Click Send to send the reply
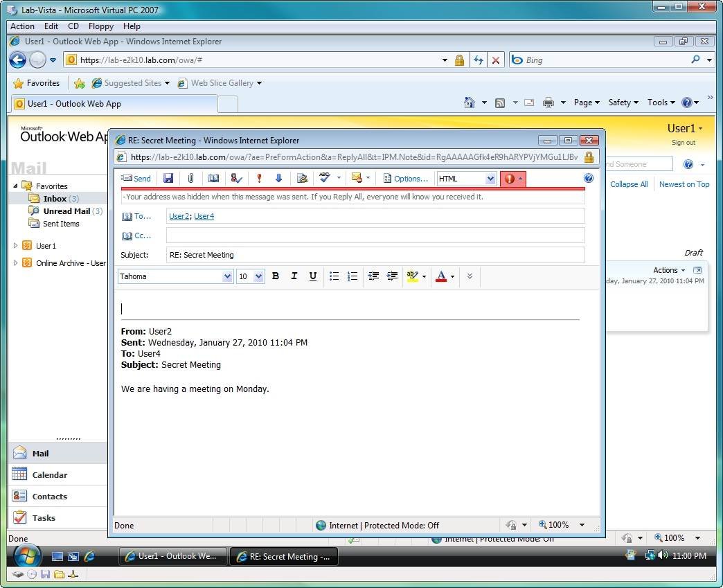Image resolution: width=723 pixels, height=588 pixels. [136, 179]
